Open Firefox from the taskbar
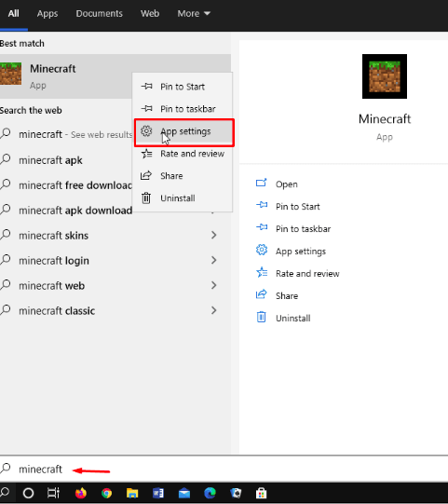The height and width of the screenshot is (504, 448). 81,493
